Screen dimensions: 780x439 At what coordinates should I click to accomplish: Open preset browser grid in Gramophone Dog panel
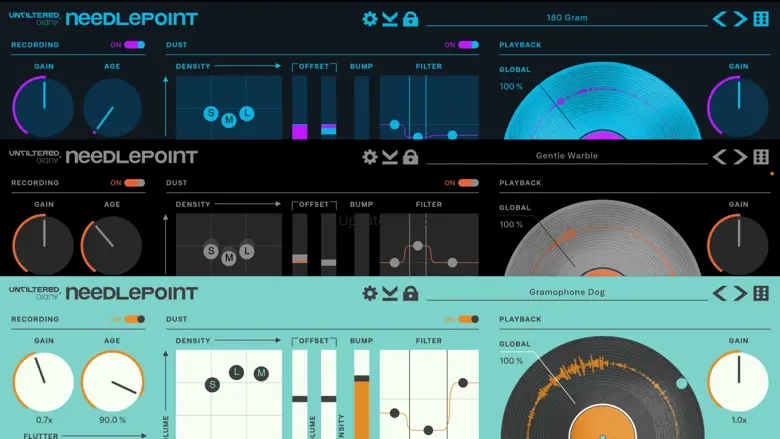tap(761, 293)
